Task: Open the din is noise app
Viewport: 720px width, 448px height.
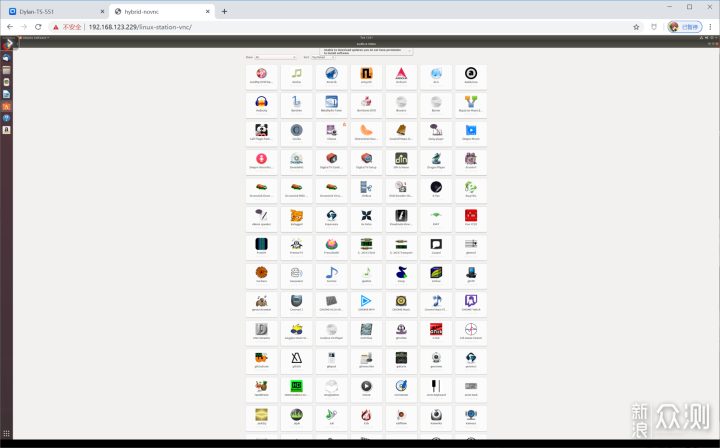Action: tap(401, 162)
